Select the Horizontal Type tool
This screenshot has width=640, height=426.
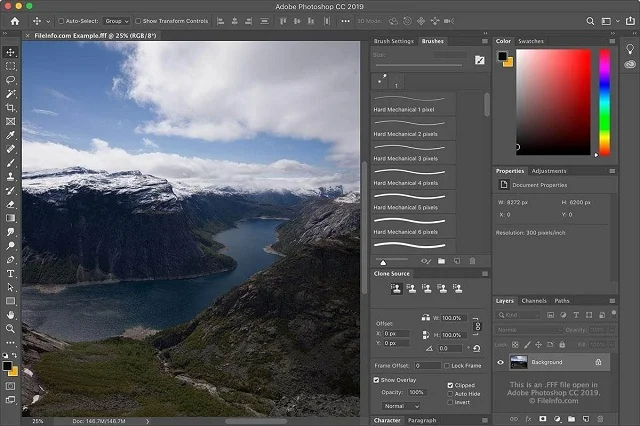[10, 273]
